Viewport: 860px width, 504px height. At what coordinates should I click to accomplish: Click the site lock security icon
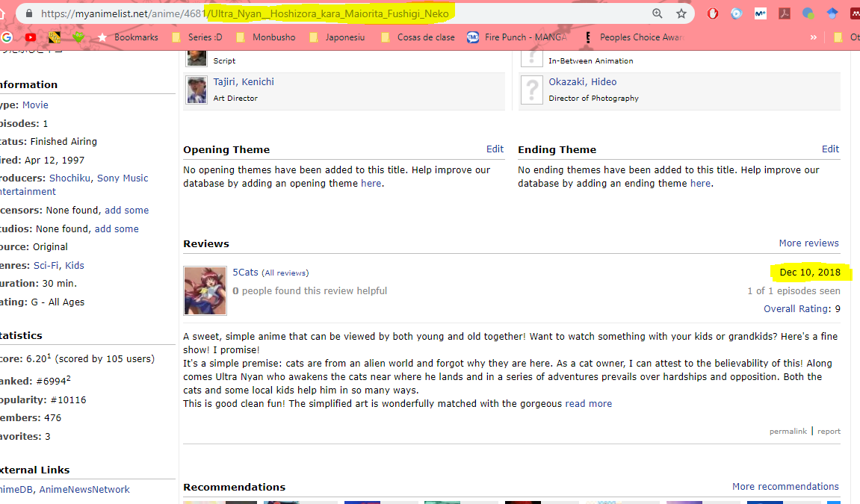click(x=30, y=13)
